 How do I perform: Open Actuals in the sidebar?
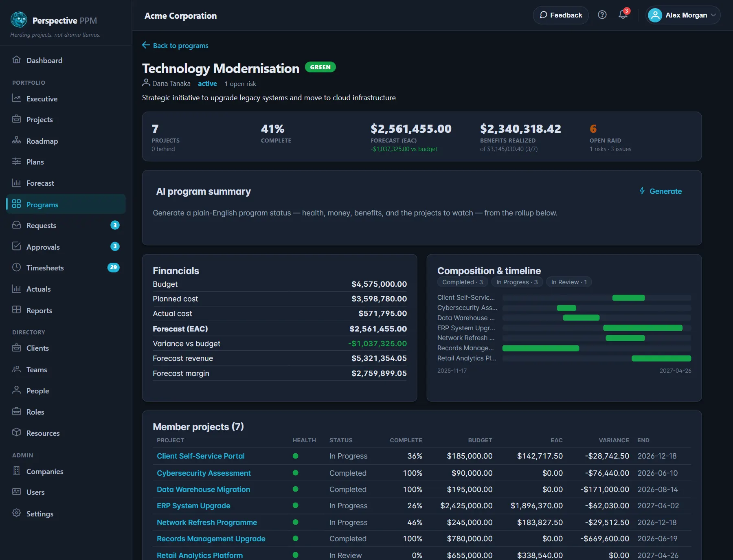66,289
